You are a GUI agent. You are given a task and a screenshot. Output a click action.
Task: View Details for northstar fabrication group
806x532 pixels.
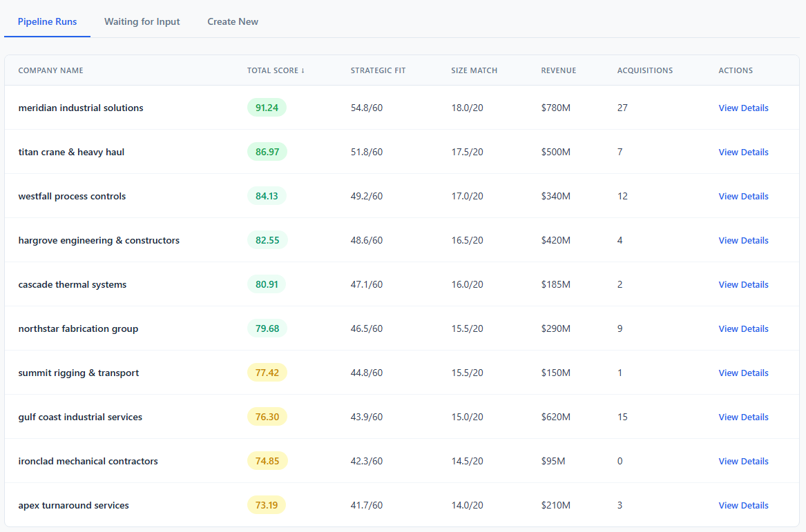743,328
